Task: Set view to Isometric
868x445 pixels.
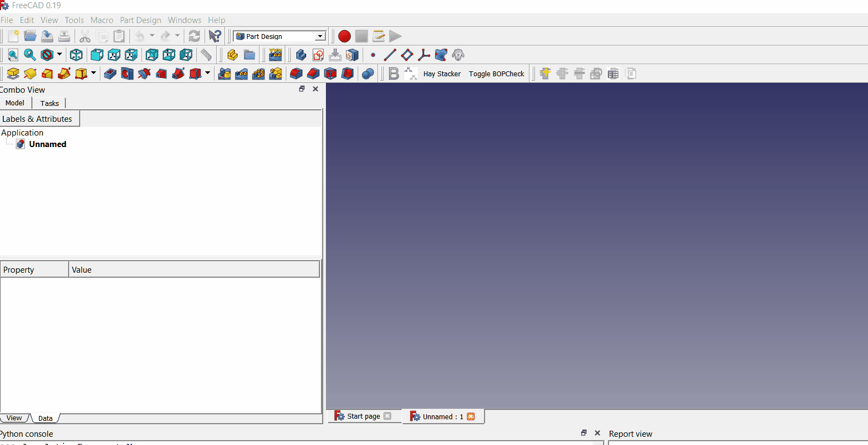Action: 76,55
